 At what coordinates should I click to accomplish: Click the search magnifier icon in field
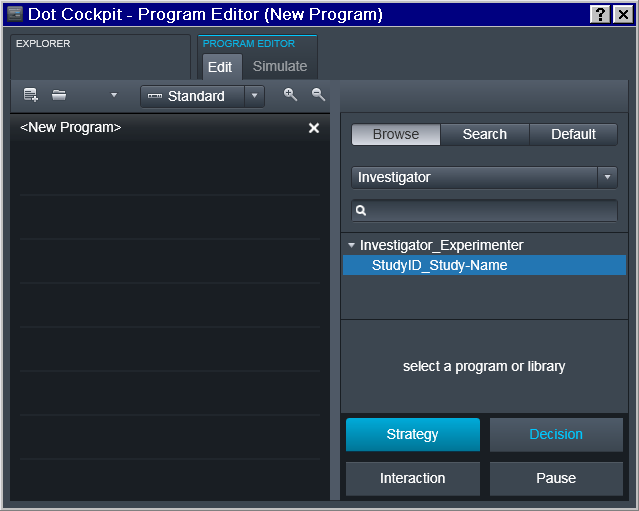click(x=361, y=210)
